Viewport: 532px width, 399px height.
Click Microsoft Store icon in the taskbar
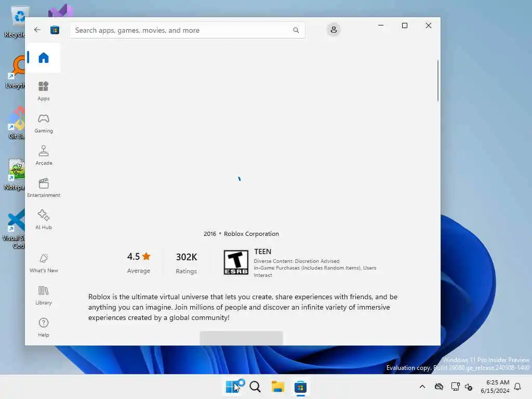(x=300, y=387)
